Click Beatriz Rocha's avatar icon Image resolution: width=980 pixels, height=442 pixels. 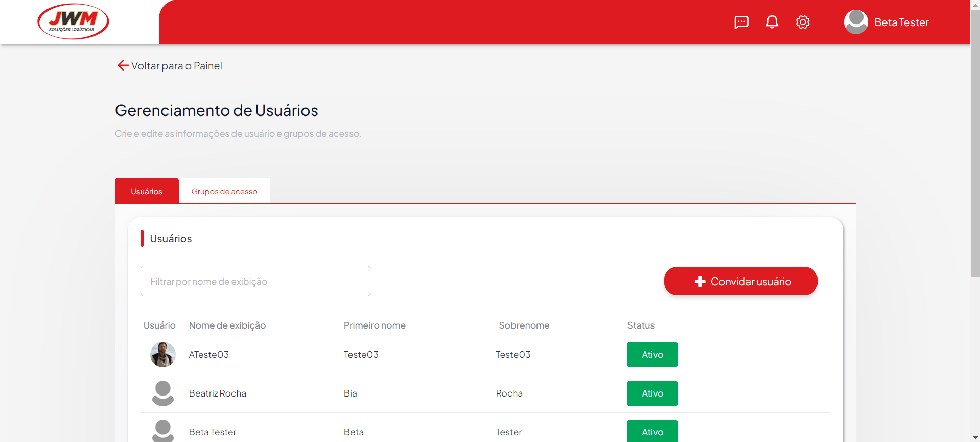coord(163,393)
